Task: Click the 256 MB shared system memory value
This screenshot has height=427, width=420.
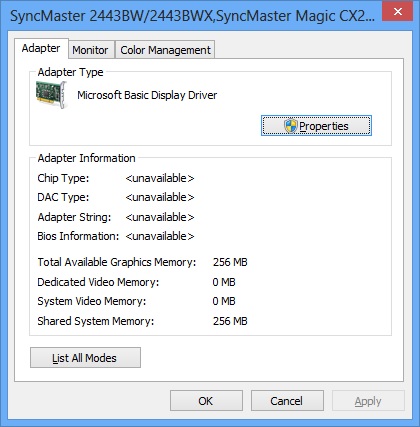Action: 230,321
